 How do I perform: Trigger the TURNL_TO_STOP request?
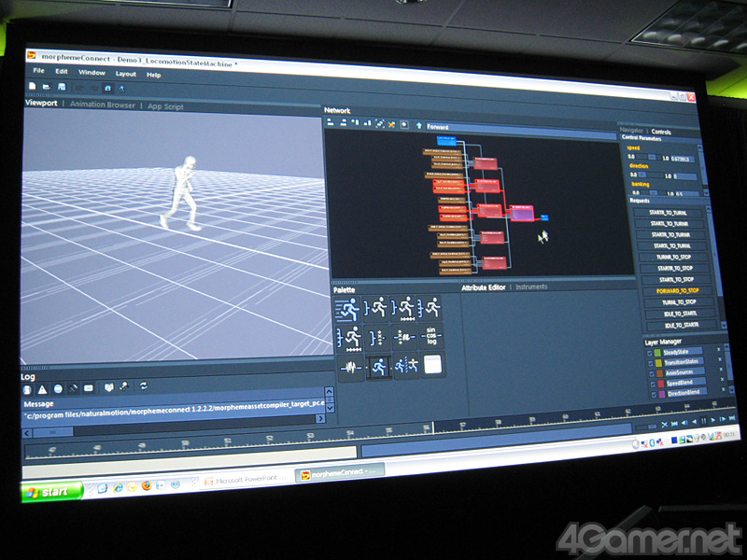tap(679, 301)
